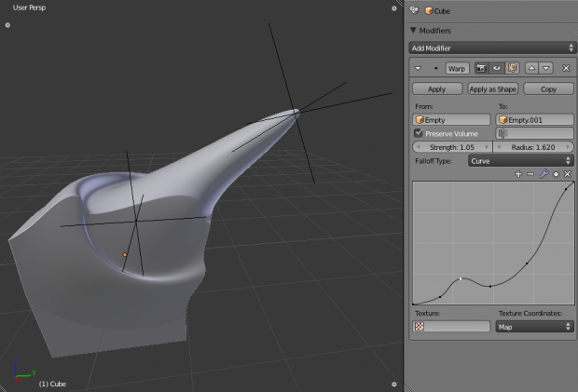Toggle Warp modifier edit mode display icon
Image resolution: width=578 pixels, height=392 pixels.
click(x=512, y=69)
